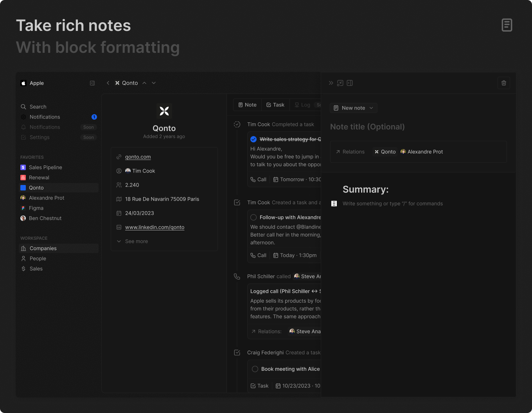Switch to the Task tab
The width and height of the screenshot is (532, 413).
point(275,105)
